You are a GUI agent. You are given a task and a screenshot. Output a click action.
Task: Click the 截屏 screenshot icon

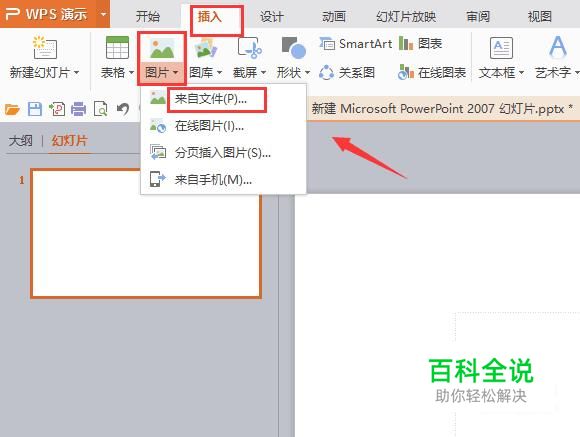(x=250, y=47)
